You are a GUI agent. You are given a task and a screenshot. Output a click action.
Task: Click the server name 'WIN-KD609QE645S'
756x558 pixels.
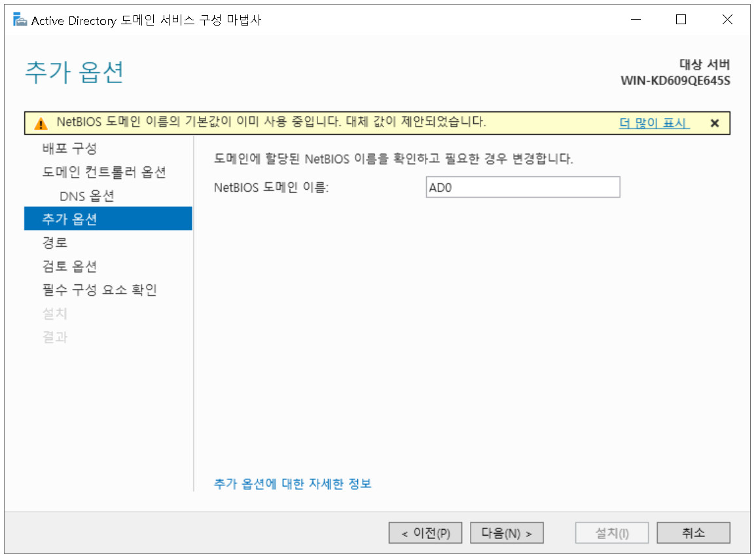tap(675, 80)
